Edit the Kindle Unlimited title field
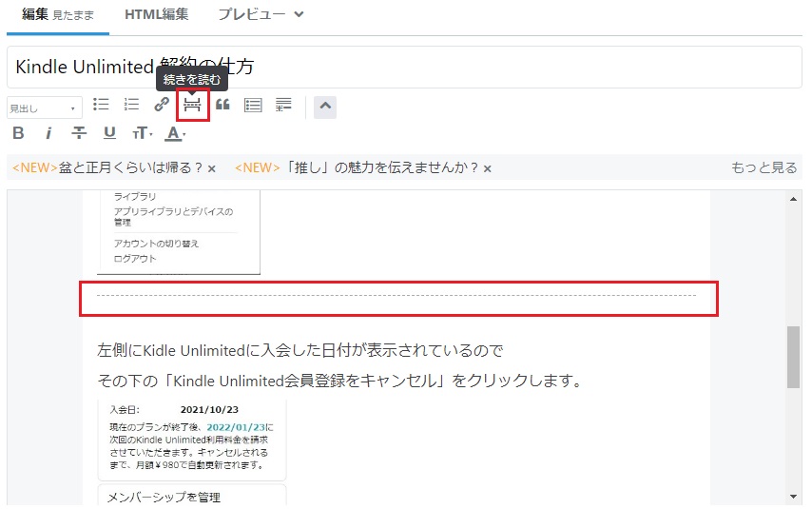The height and width of the screenshot is (509, 812). click(x=404, y=67)
